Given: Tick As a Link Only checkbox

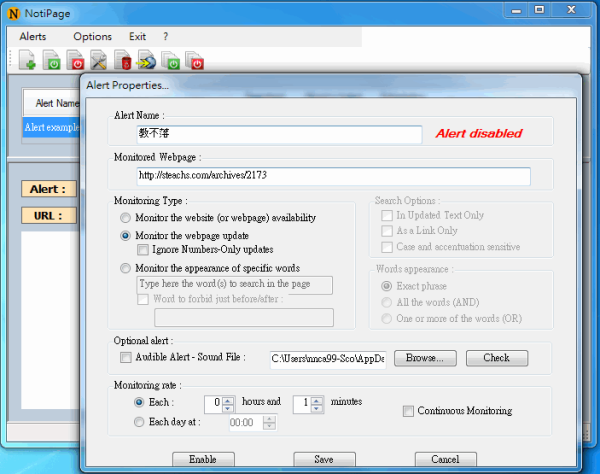Looking at the screenshot, I should [x=387, y=231].
